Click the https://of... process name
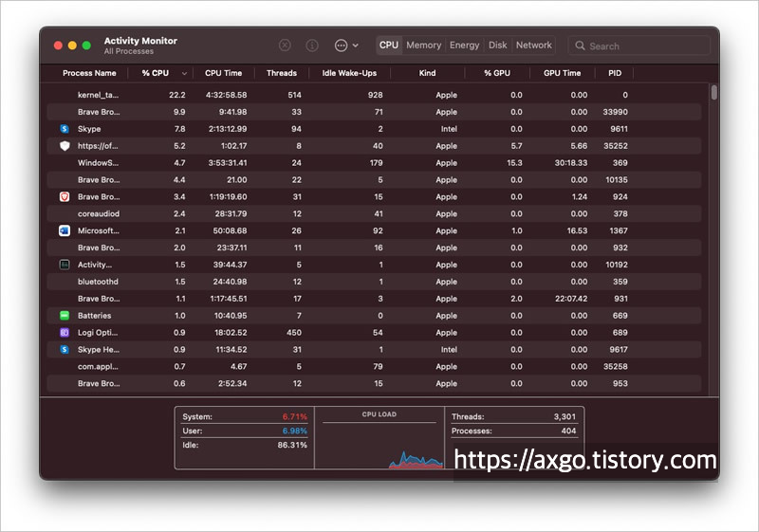 point(98,146)
